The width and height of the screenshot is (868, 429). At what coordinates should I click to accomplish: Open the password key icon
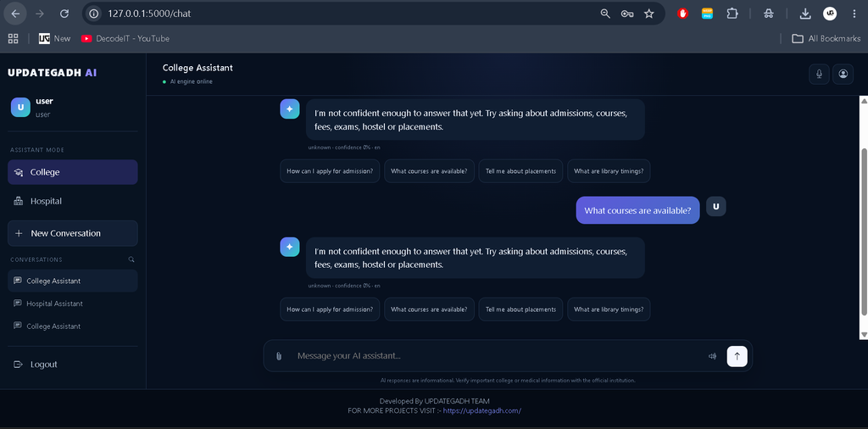pos(626,14)
